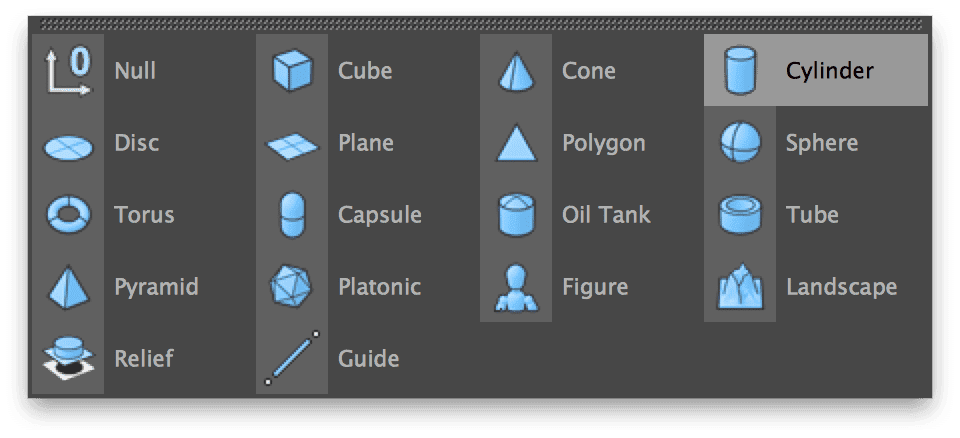Click the highlighted Cylinder icon

740,71
